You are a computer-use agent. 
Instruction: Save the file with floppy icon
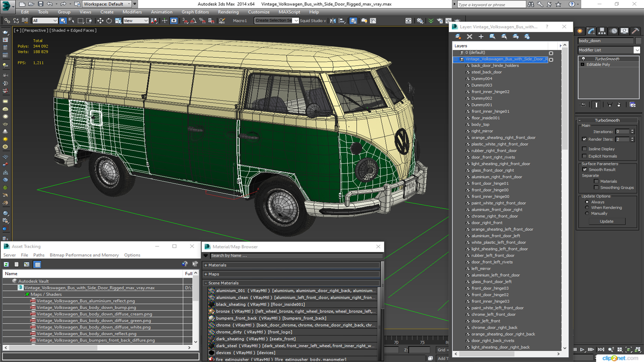pos(40,4)
